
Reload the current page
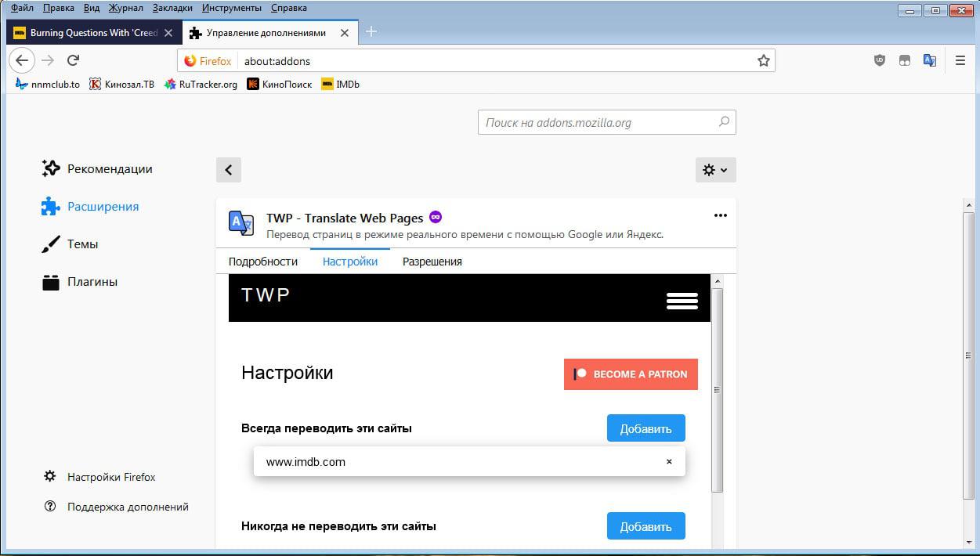[73, 60]
